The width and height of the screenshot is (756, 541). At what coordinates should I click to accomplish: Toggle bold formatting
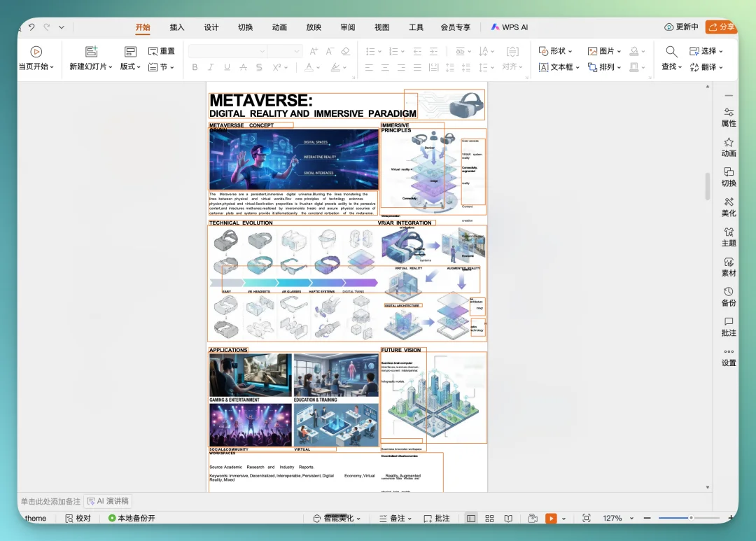195,67
